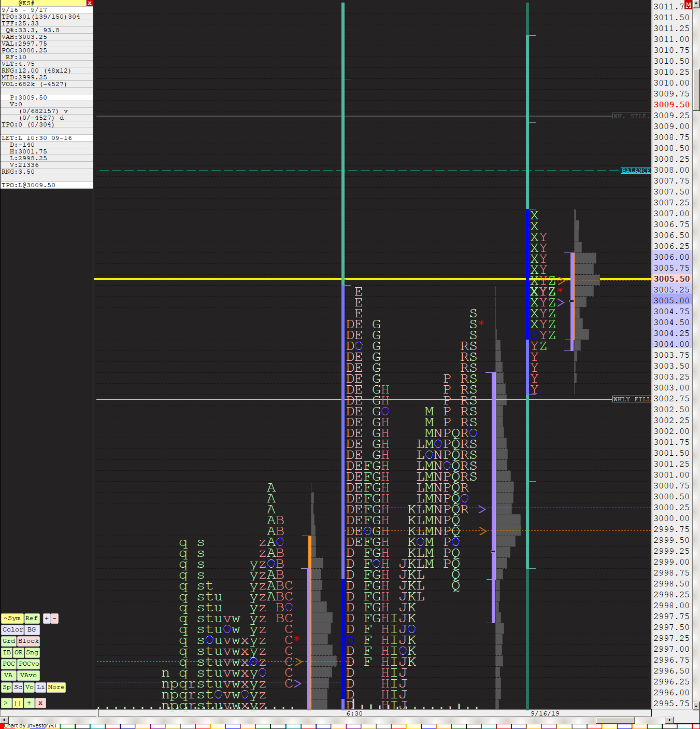Click the pink minus zoom button beside Ref
This screenshot has width=700, height=729.
coord(55,618)
